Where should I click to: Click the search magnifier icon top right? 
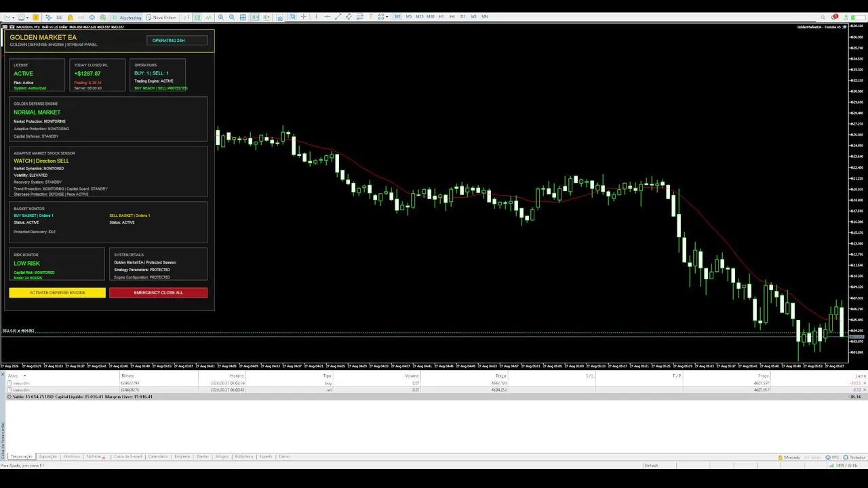point(823,18)
